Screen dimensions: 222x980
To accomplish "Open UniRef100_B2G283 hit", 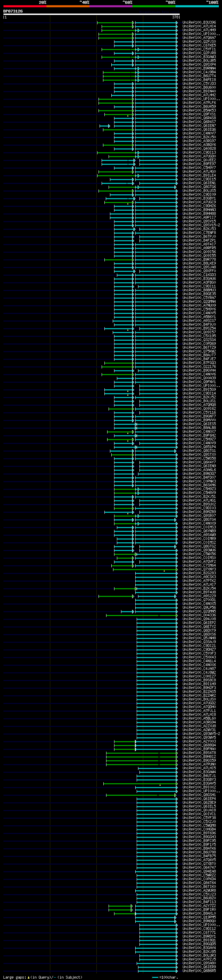I will (x=199, y=573).
